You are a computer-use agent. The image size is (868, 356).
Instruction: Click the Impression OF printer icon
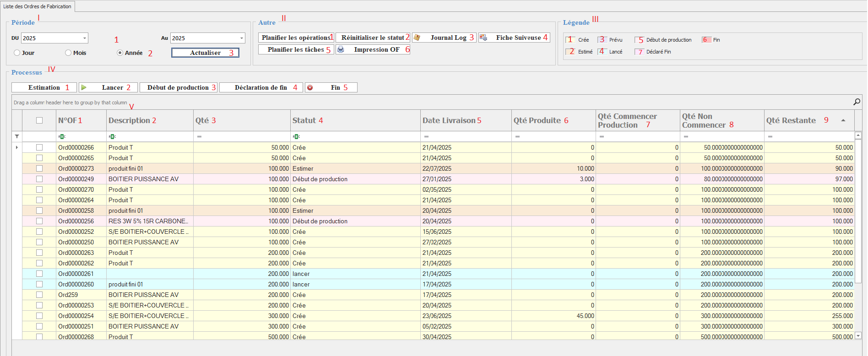pos(341,49)
